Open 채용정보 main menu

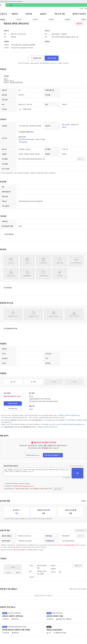click(x=15, y=14)
